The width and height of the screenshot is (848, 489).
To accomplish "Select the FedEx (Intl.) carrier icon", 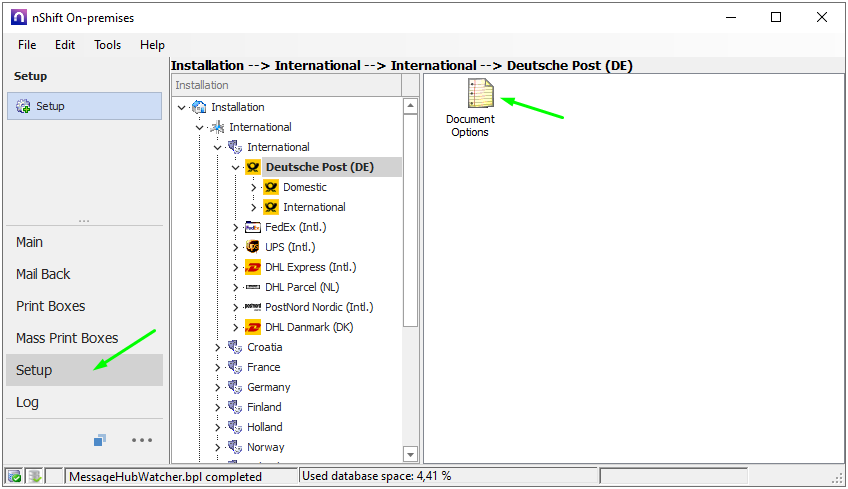I will tap(253, 227).
